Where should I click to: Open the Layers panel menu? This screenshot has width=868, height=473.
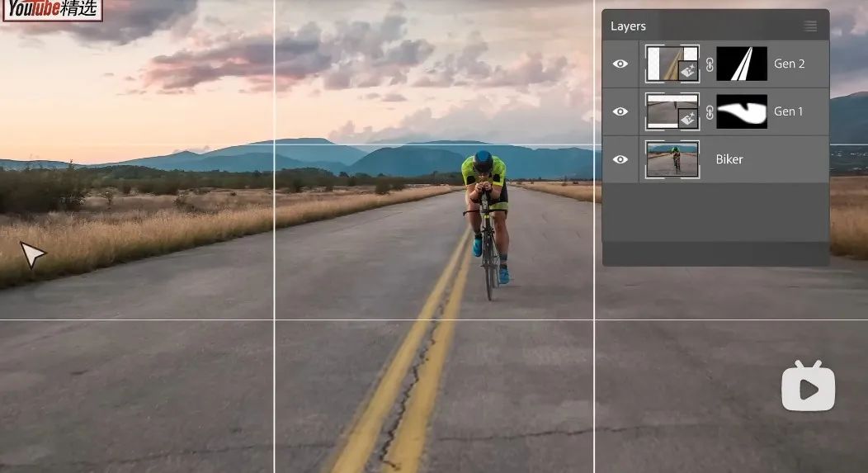(x=810, y=26)
